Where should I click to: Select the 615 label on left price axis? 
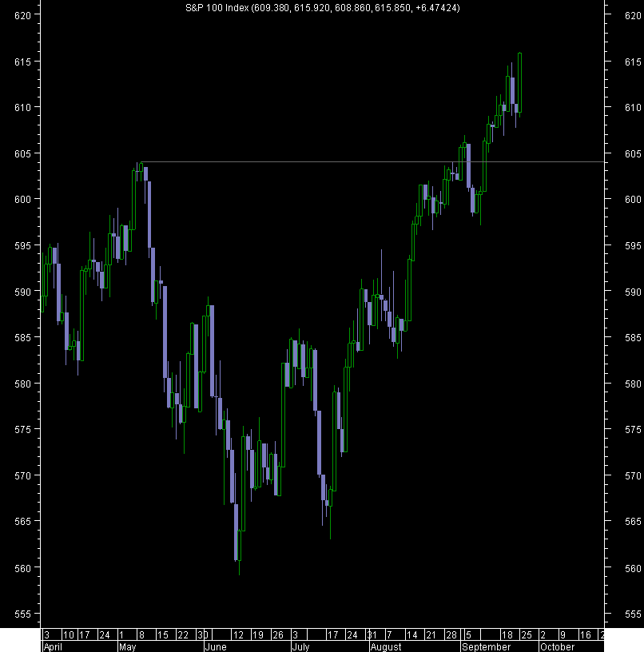click(23, 62)
